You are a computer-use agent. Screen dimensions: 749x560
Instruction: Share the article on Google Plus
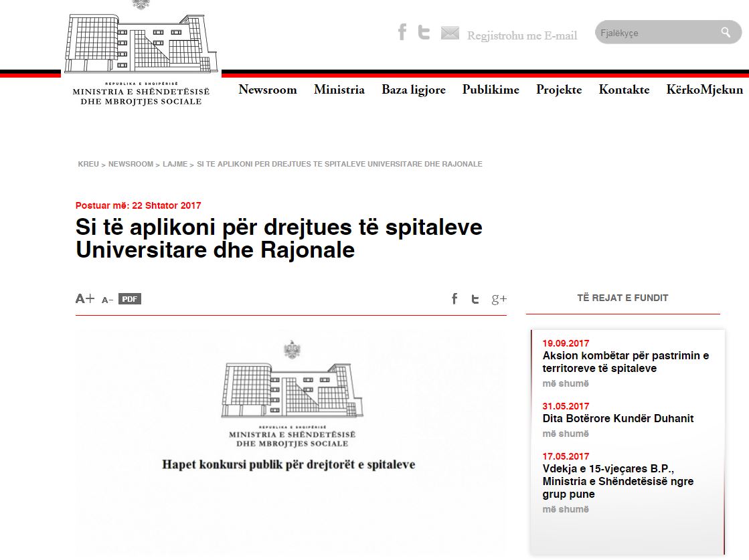point(499,299)
